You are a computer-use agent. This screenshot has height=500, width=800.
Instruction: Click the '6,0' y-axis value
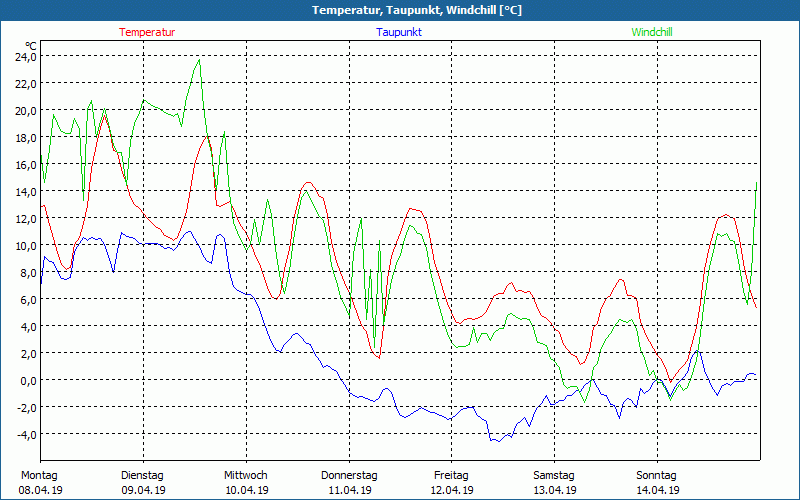28,300
